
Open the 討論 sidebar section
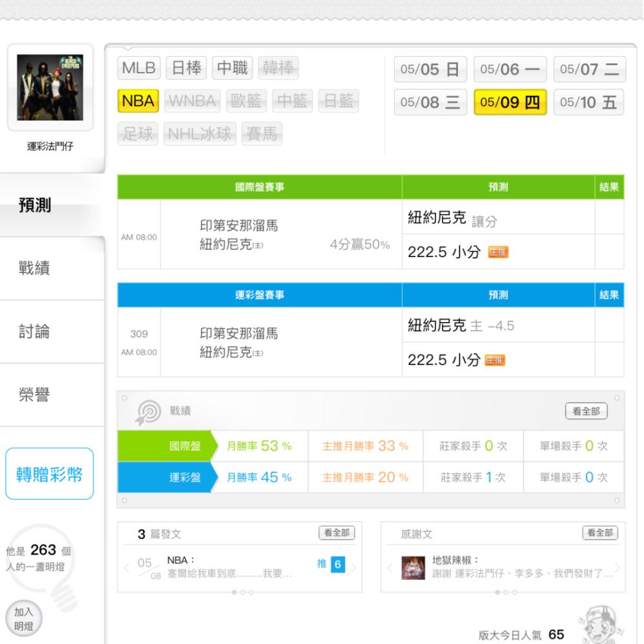pyautogui.click(x=52, y=332)
